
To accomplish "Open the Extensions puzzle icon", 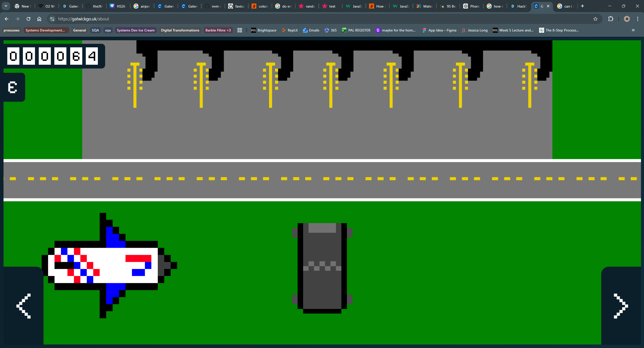I will 611,19.
